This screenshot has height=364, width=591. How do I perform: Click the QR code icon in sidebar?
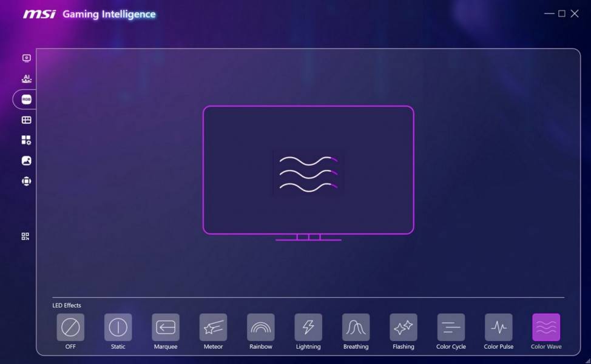pyautogui.click(x=25, y=237)
